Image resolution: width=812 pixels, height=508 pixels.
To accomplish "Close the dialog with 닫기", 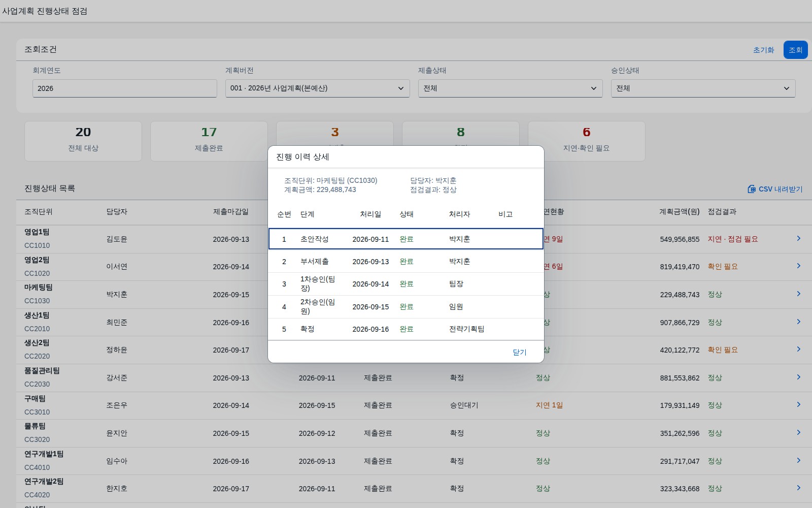I will coord(519,352).
